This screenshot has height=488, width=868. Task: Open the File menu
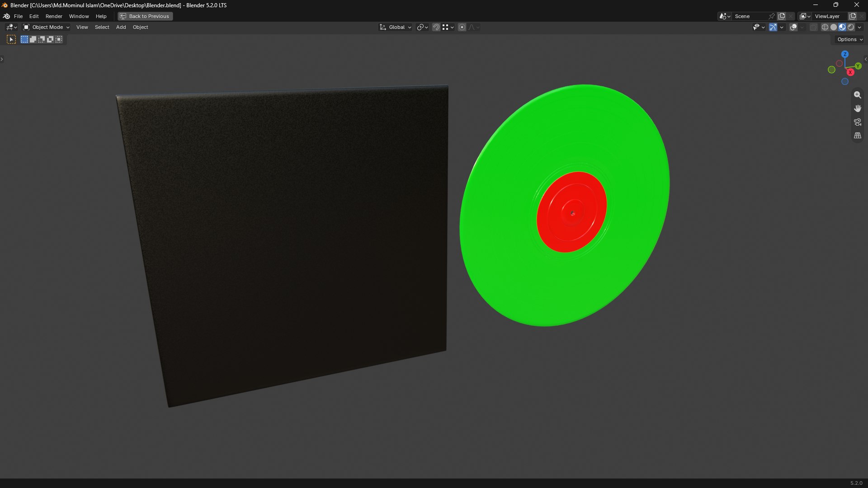coord(19,16)
